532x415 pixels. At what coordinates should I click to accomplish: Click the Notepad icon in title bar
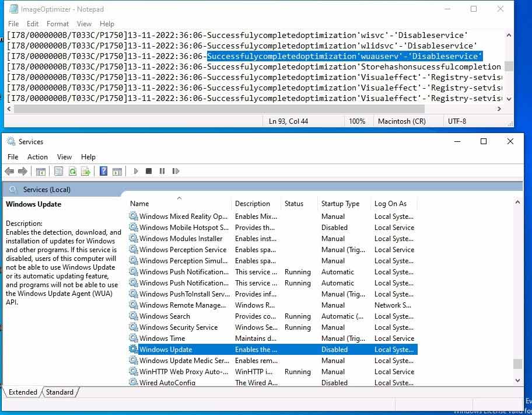[x=13, y=9]
